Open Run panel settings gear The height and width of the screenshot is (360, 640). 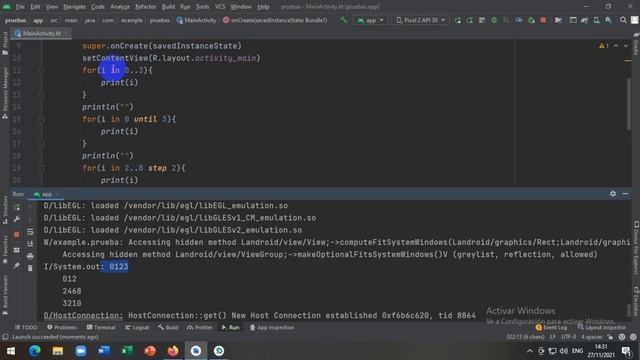click(x=613, y=194)
